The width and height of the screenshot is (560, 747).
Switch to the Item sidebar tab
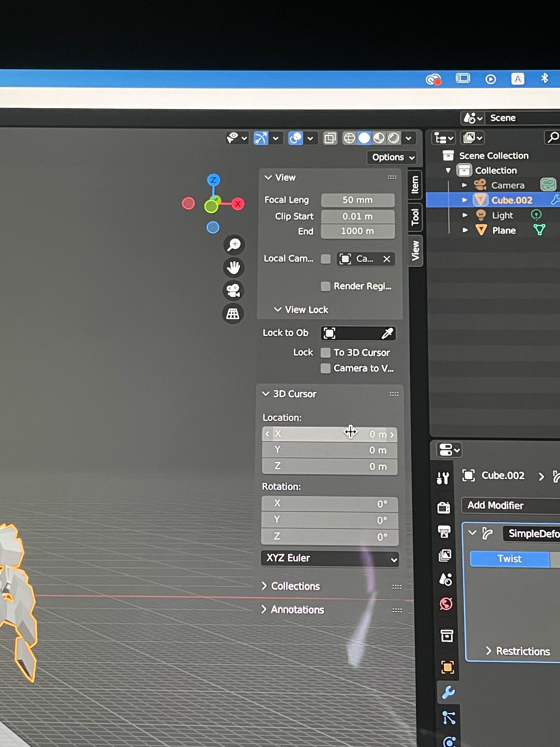tap(415, 185)
